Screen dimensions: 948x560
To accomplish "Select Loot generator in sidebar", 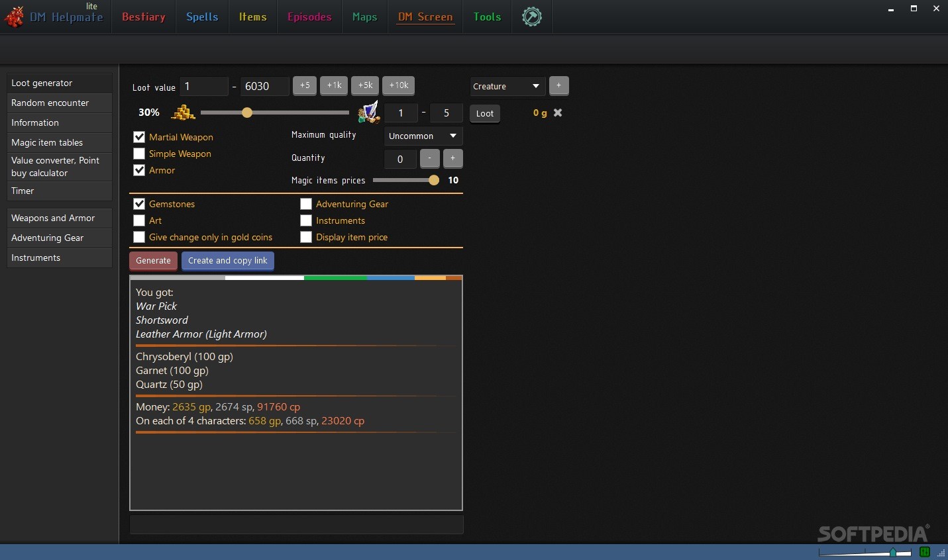I will [59, 83].
